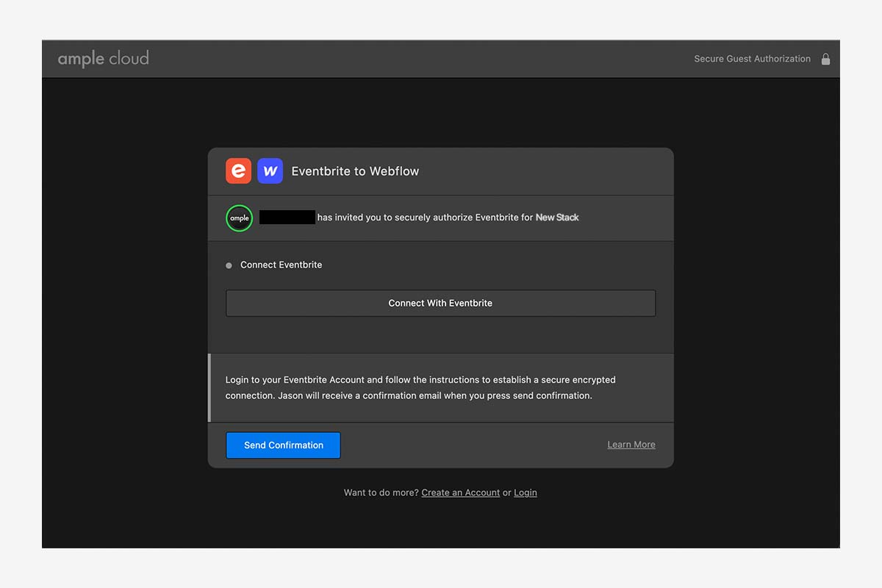
Task: Click the New Stack name
Action: click(x=557, y=218)
